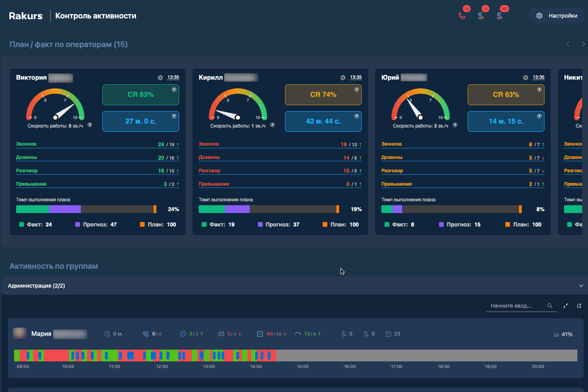Select Звонков value 24 / 19
The image size is (588, 392).
click(x=168, y=144)
